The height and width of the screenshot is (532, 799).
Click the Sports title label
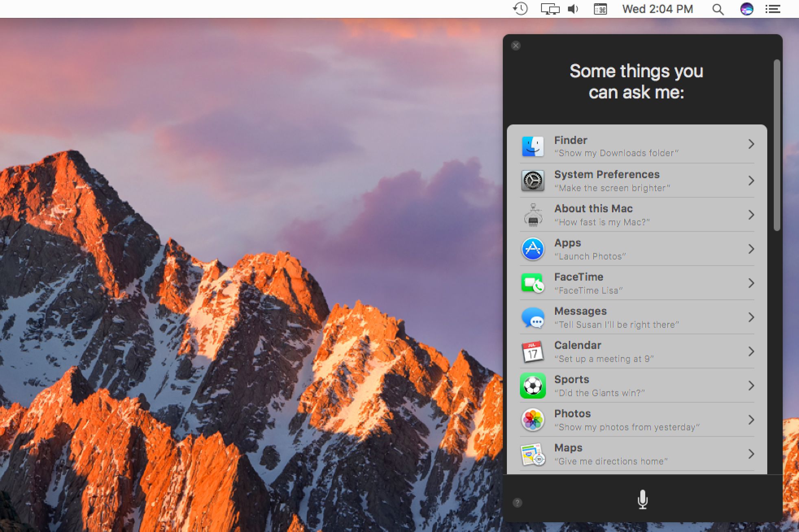tap(572, 380)
